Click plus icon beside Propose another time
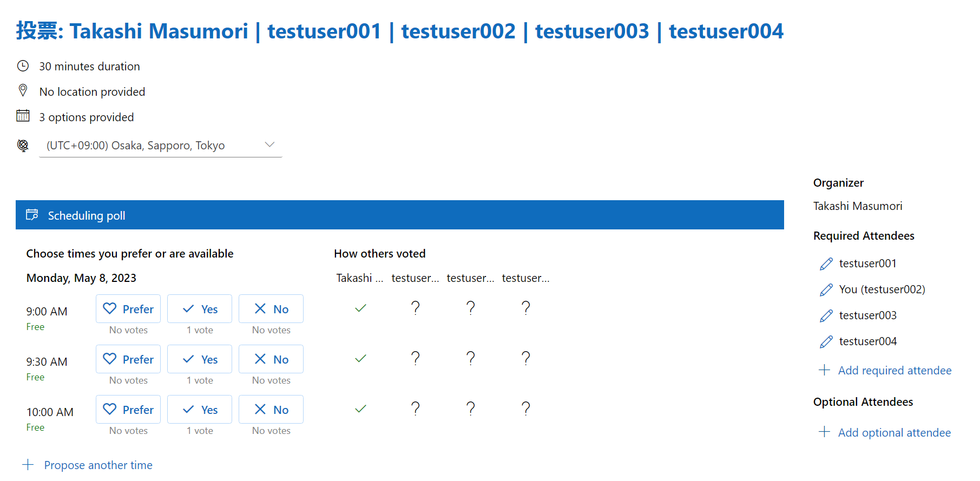 28,465
